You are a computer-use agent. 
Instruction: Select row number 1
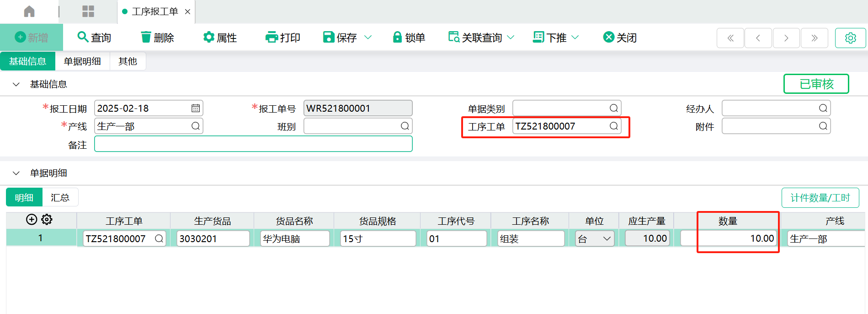click(41, 238)
